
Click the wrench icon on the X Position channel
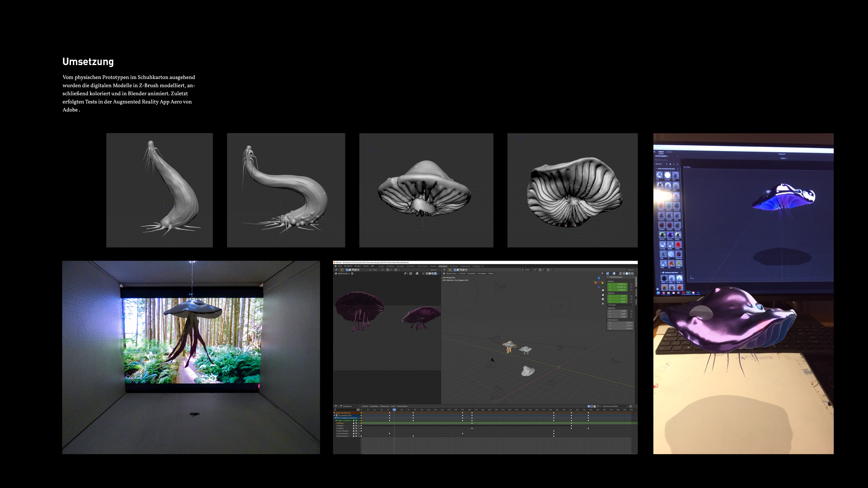point(354,423)
